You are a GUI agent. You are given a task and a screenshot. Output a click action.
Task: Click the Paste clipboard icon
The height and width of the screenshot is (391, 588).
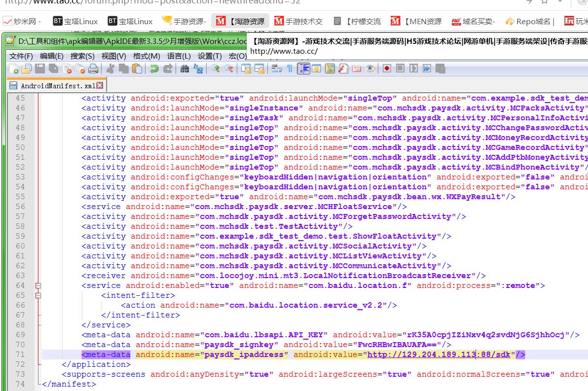138,69
